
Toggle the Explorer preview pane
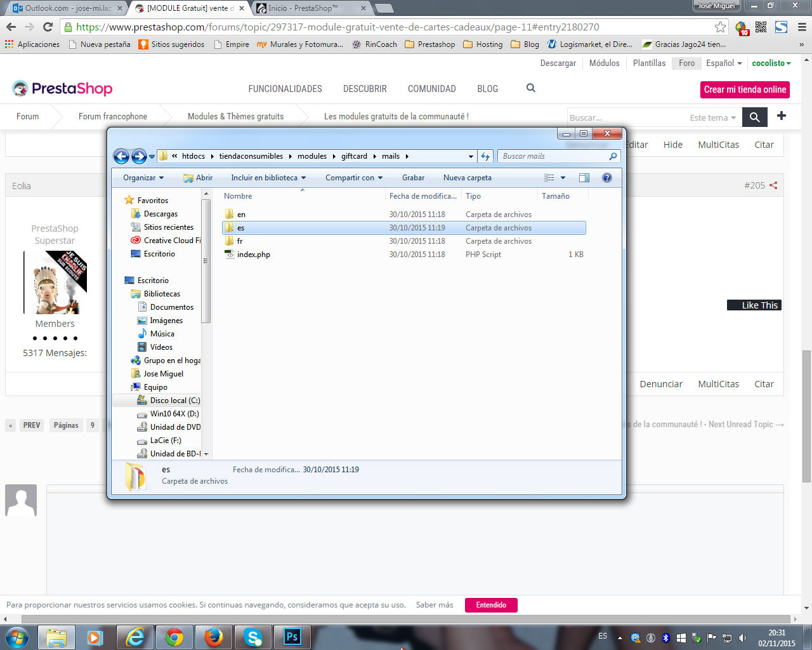pyautogui.click(x=584, y=178)
